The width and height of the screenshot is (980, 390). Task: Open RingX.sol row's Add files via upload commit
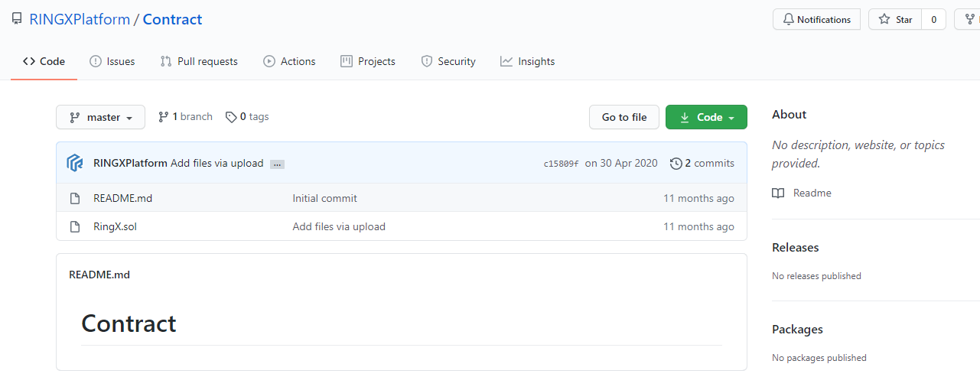click(x=339, y=226)
